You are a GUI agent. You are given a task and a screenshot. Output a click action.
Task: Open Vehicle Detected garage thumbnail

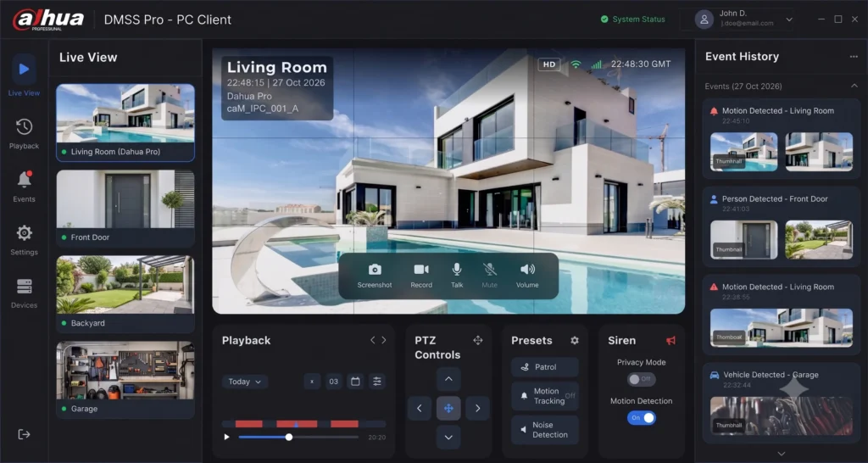pos(781,416)
